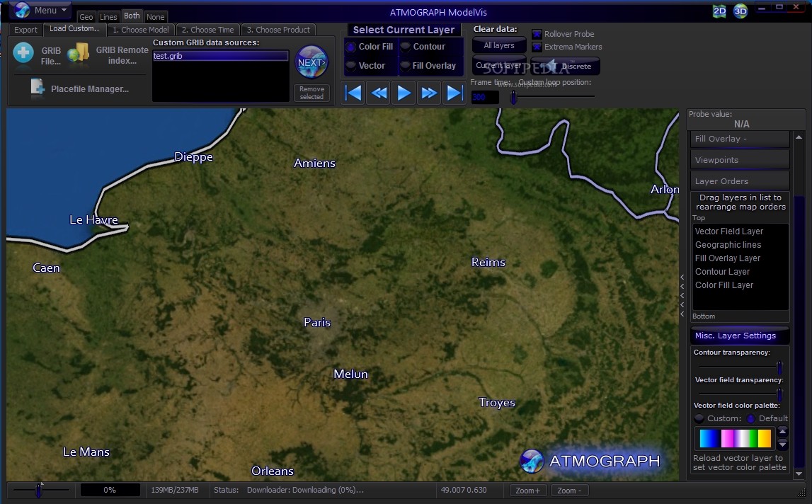Play the animation loop
This screenshot has width=812, height=504.
404,93
